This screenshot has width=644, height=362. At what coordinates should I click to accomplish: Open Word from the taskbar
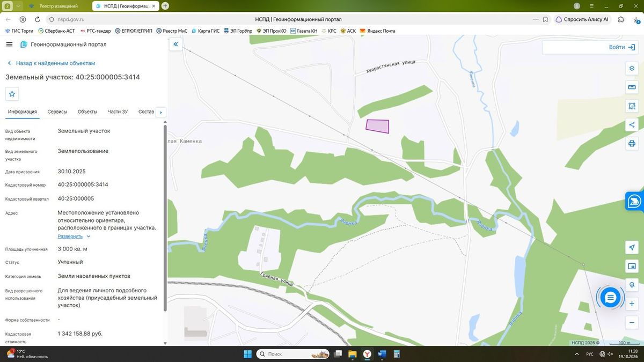pos(382,354)
